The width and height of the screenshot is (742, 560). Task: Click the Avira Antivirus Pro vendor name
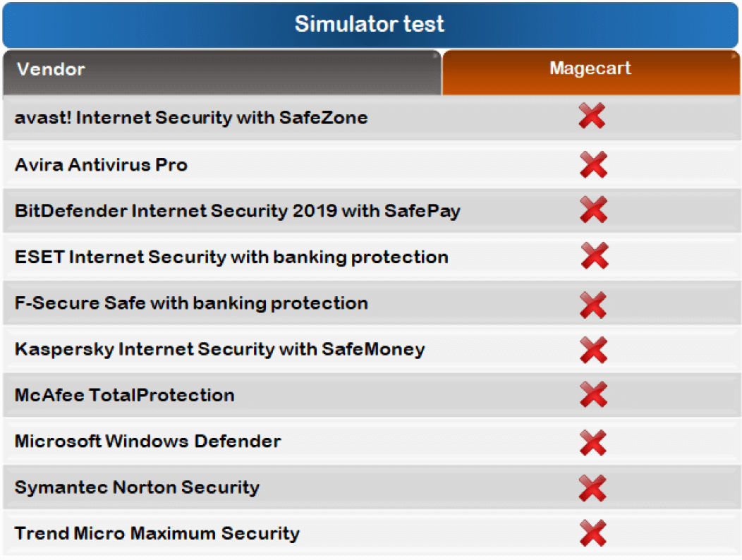coord(101,165)
